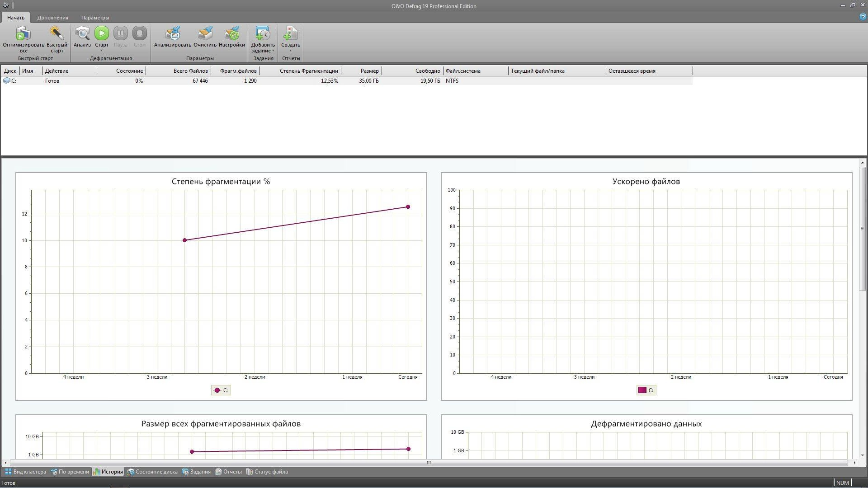This screenshot has width=868, height=488.
Task: Switch to the Дополнения ribbon tab
Action: [53, 18]
